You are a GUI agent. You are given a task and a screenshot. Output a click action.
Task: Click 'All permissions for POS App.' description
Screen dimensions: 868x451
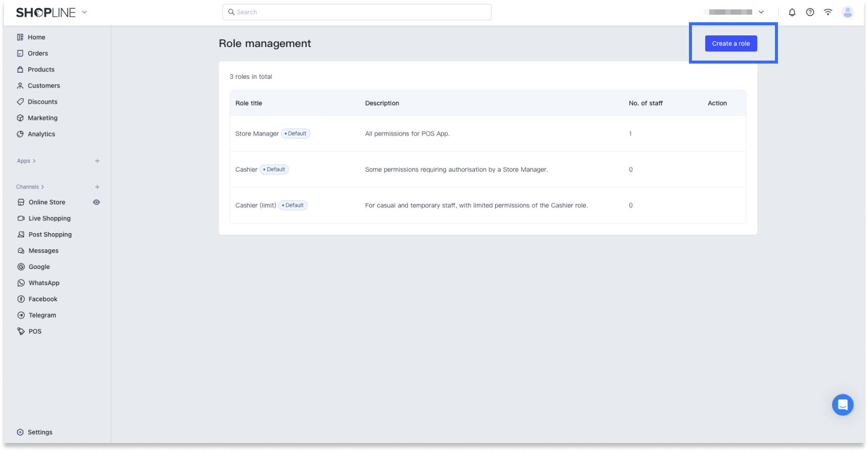407,134
